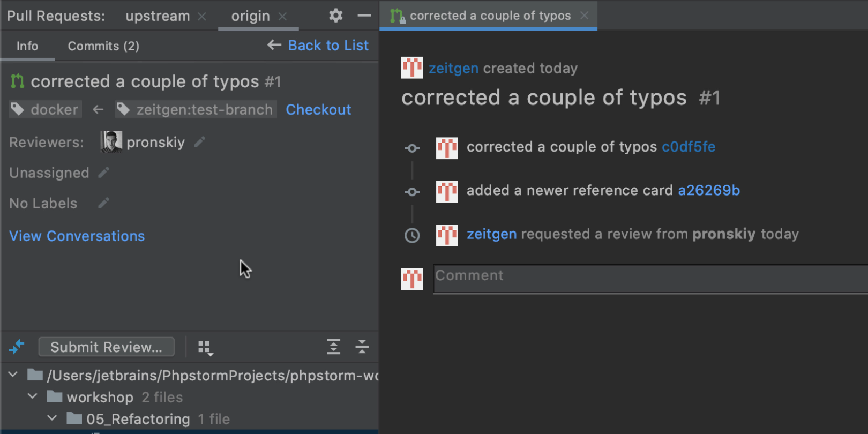Click the Group By icon

[205, 348]
